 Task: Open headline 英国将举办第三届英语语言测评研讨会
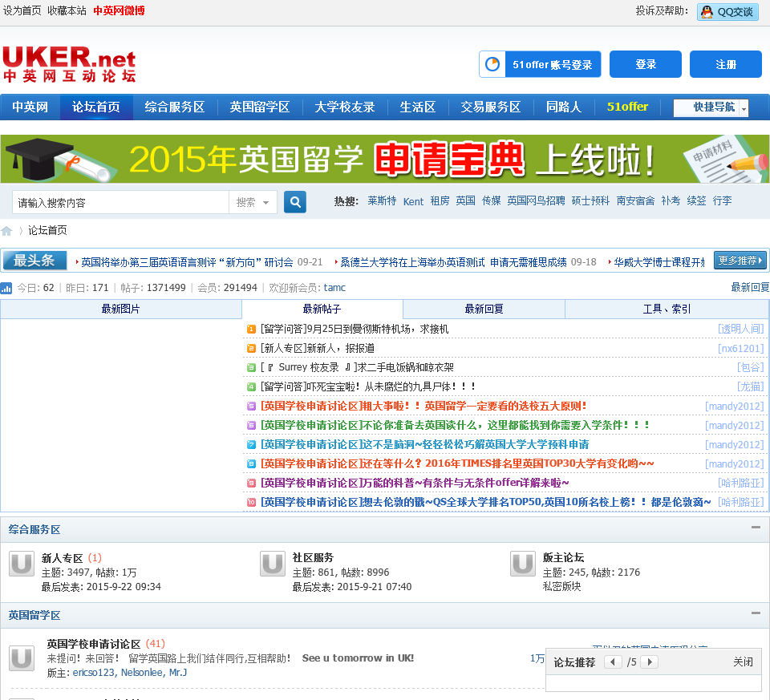(187, 262)
